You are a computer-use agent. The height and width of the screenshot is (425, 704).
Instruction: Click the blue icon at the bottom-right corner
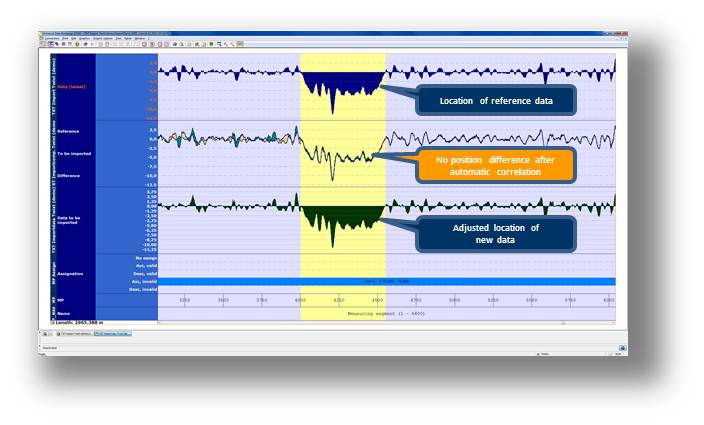click(x=622, y=348)
